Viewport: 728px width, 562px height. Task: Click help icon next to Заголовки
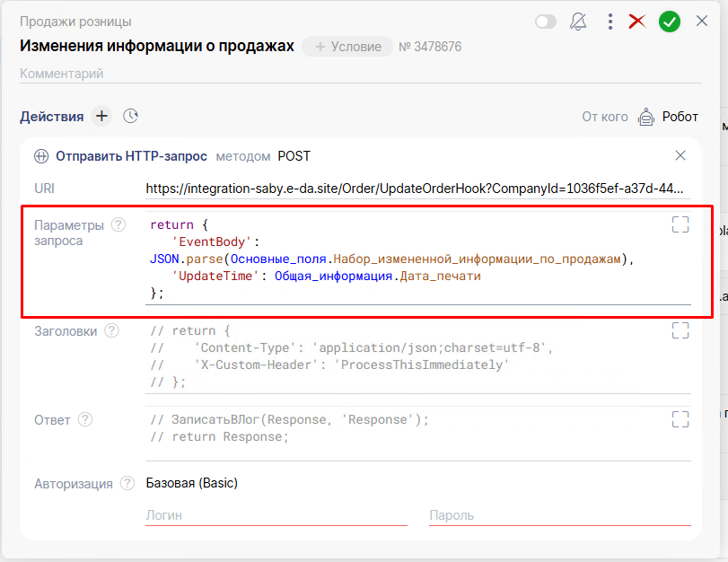pos(111,330)
